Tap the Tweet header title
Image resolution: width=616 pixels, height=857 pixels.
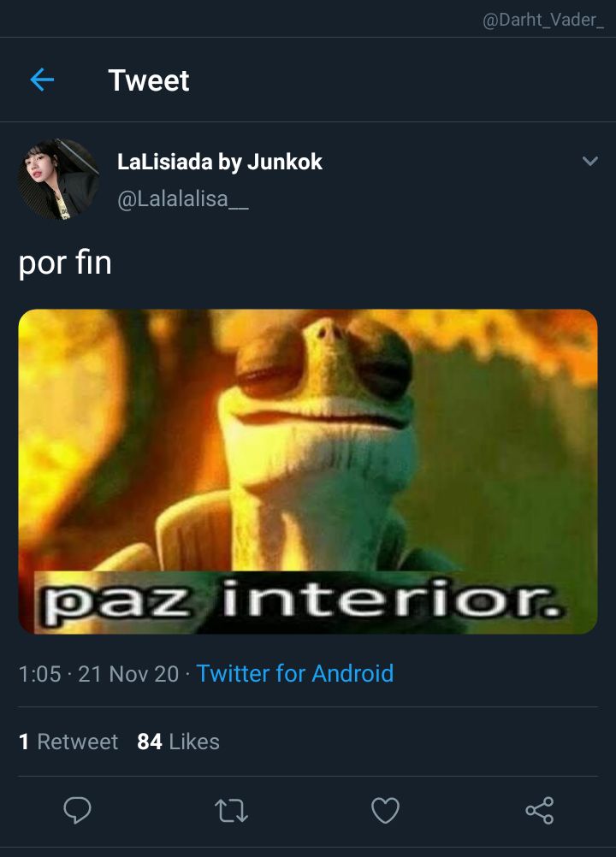click(x=149, y=80)
